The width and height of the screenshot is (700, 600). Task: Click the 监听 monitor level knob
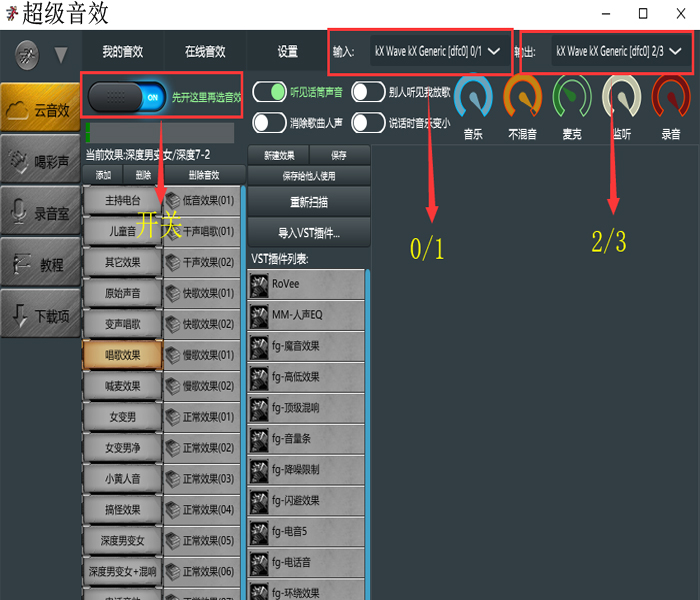point(621,97)
